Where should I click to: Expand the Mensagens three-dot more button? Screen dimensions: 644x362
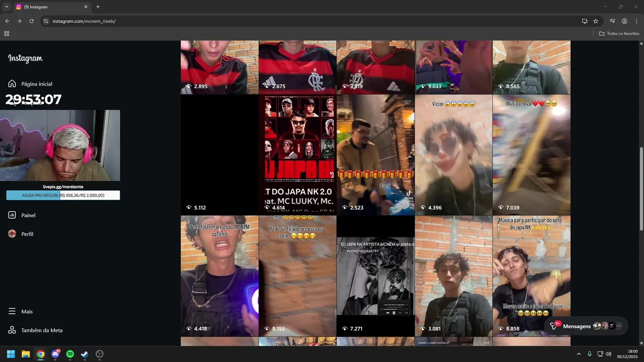tap(619, 326)
